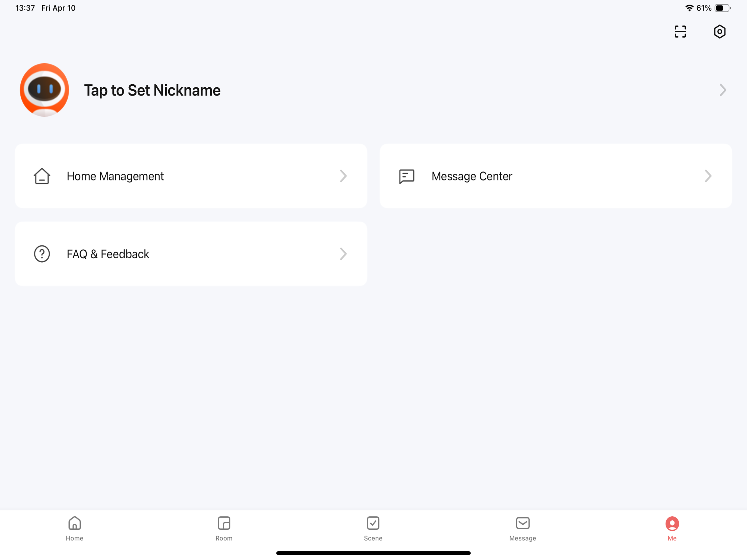Expand FAQ & Feedback chevron arrow

coord(343,254)
